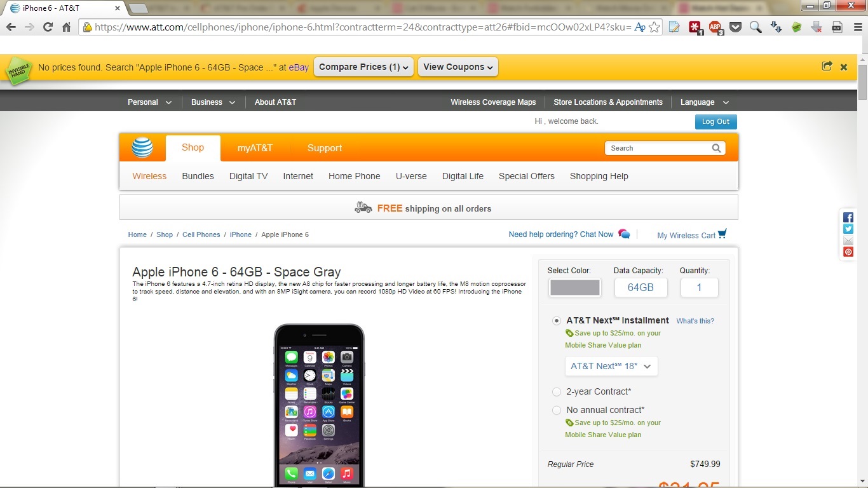The image size is (868, 488).
Task: Select the AT&T Next Installment option
Action: [x=557, y=321]
